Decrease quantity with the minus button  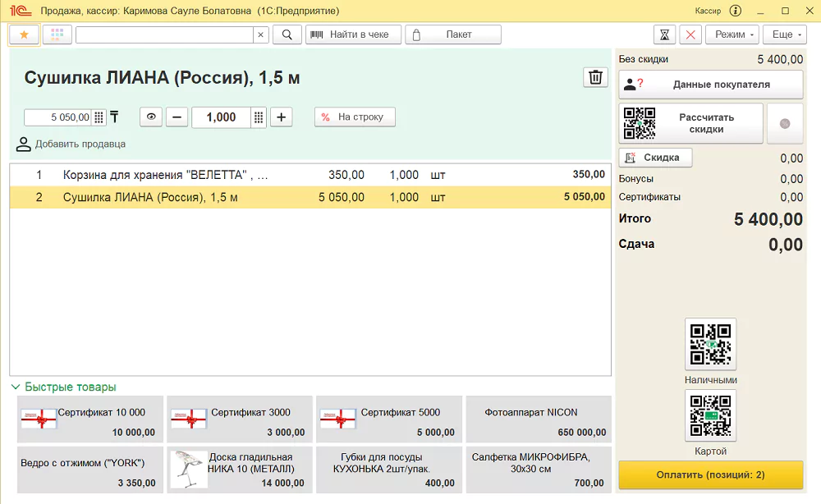click(x=177, y=117)
